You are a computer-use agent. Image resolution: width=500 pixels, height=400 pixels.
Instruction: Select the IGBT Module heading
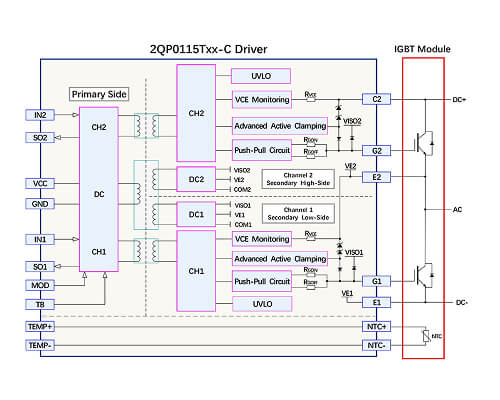click(422, 49)
